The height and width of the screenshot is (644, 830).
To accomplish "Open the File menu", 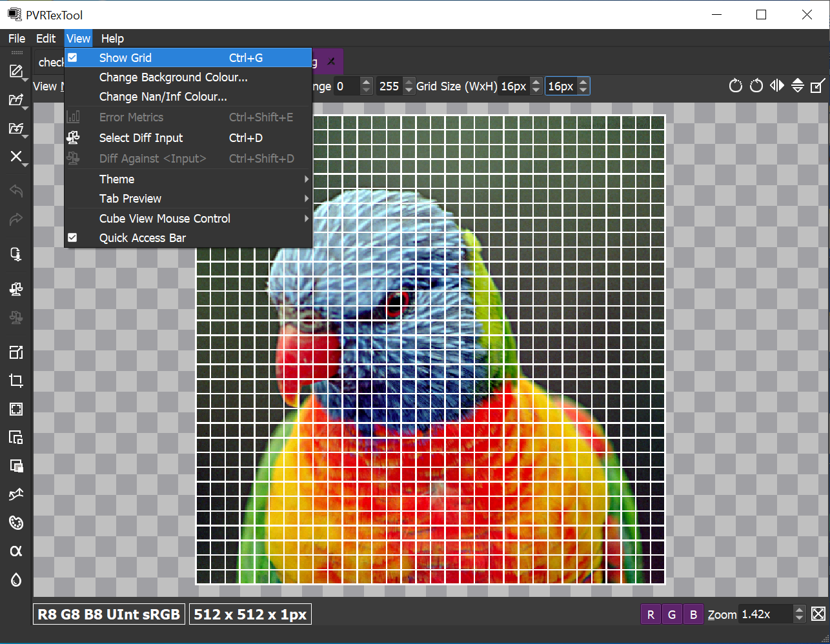I will 17,38.
